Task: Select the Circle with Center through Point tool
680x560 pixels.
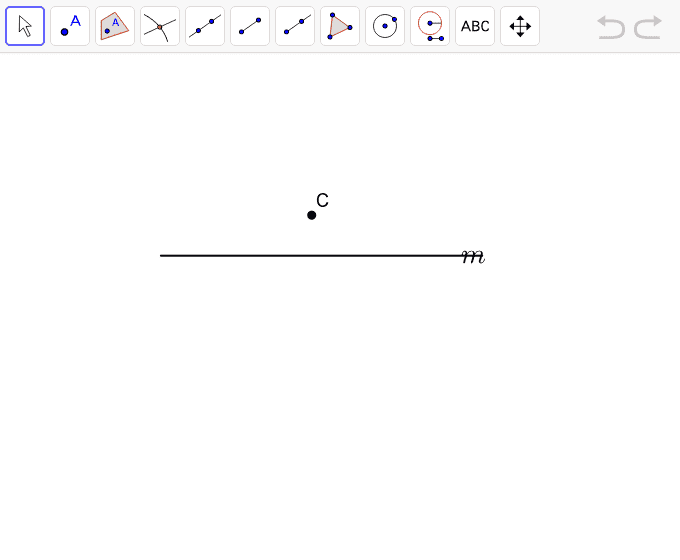Action: coord(385,26)
